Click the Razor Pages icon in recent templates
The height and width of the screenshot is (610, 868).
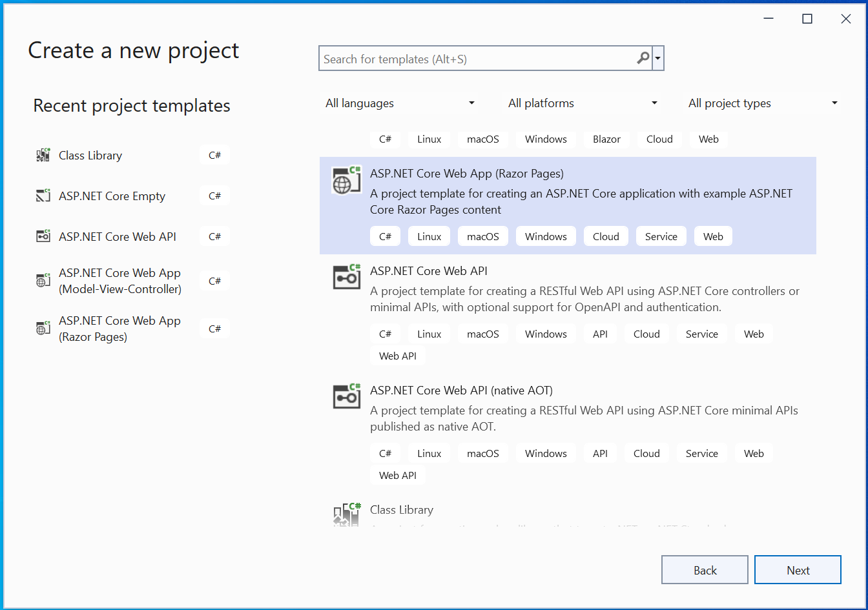[43, 329]
